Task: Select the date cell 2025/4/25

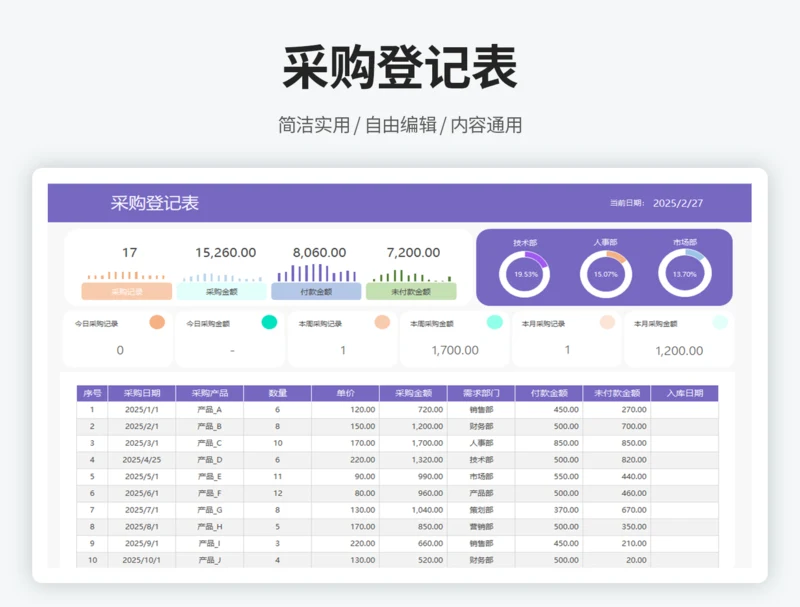Action: [x=141, y=460]
